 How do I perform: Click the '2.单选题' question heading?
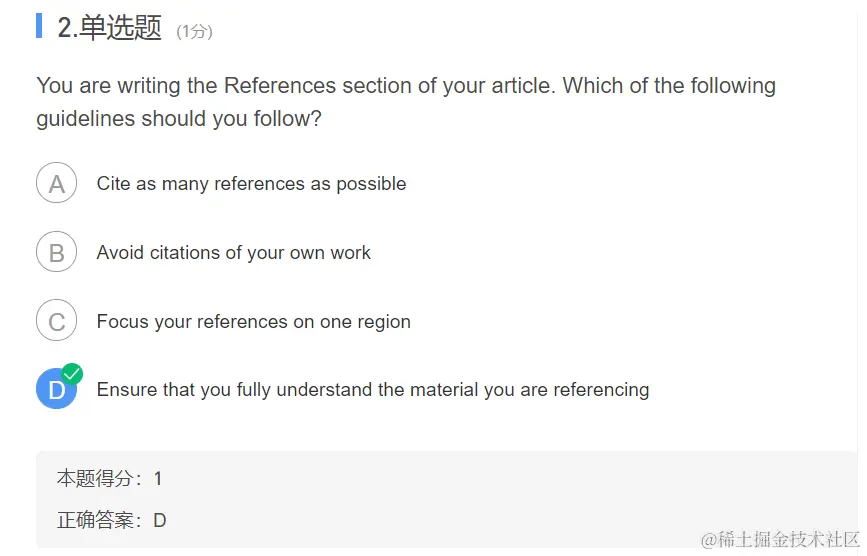click(x=109, y=27)
